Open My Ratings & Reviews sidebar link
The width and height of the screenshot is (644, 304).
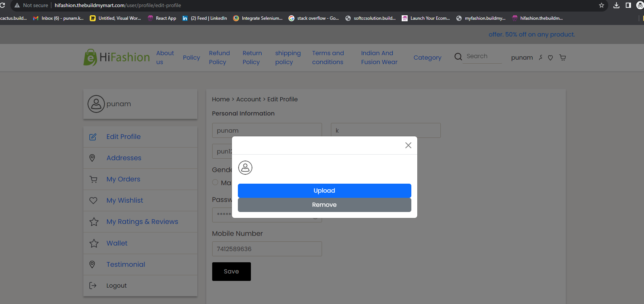click(142, 222)
